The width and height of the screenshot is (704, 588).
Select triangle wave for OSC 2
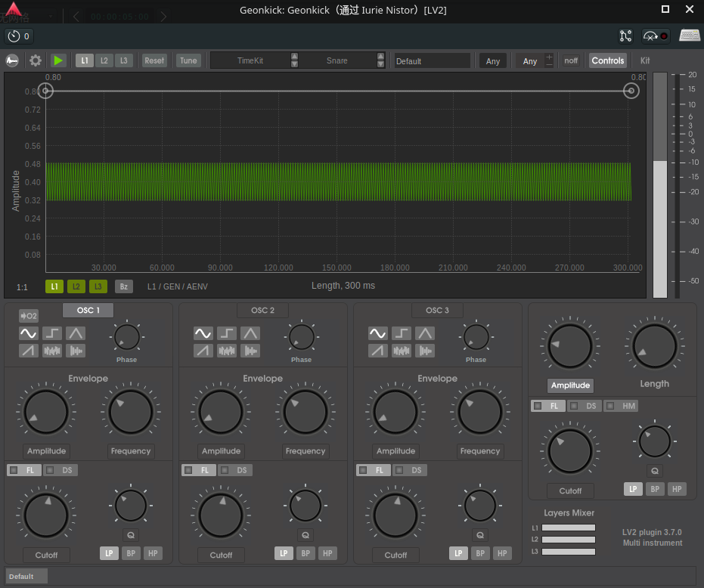[x=250, y=333]
